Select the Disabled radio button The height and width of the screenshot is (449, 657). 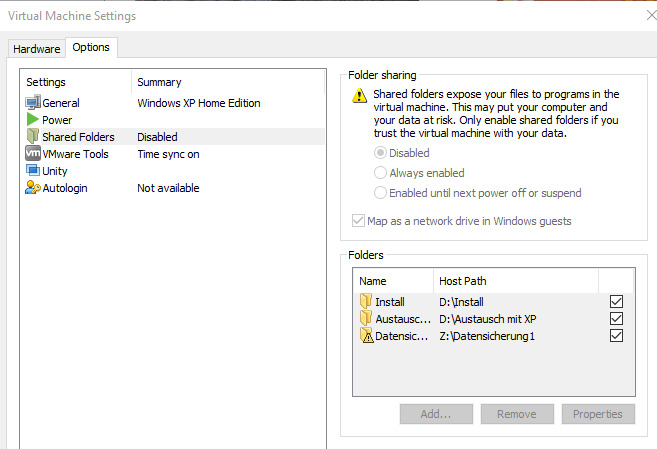[x=380, y=153]
